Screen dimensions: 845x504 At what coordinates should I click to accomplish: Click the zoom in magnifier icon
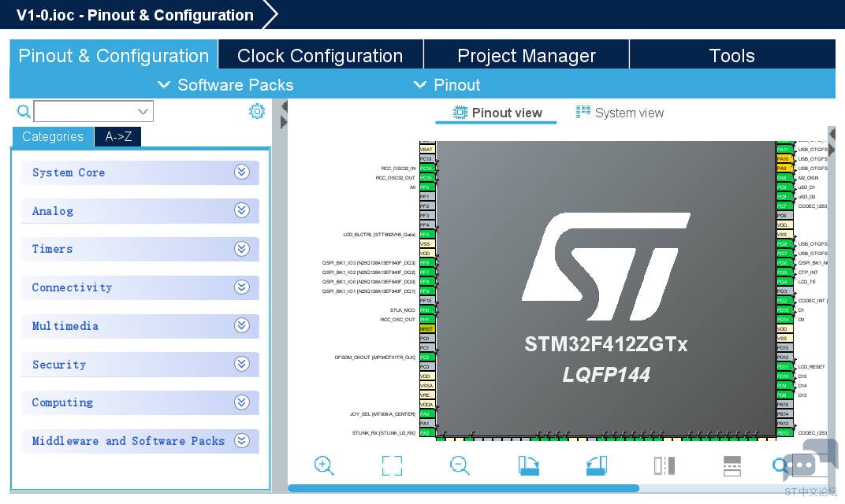point(324,465)
